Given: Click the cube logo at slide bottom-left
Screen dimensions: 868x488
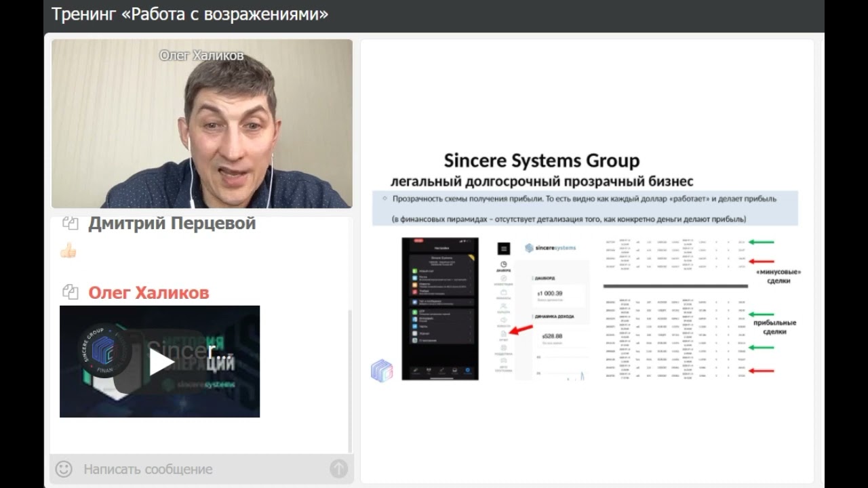Looking at the screenshot, I should coord(382,371).
